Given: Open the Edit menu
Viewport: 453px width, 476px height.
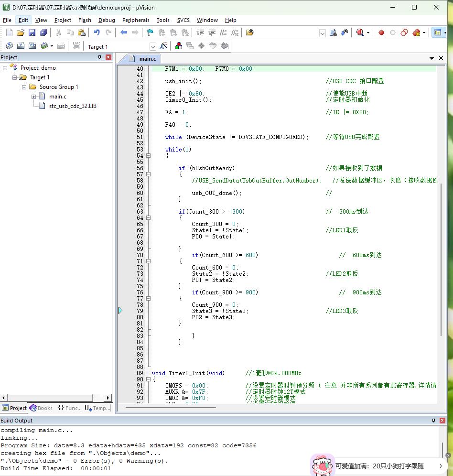Looking at the screenshot, I should pos(23,20).
